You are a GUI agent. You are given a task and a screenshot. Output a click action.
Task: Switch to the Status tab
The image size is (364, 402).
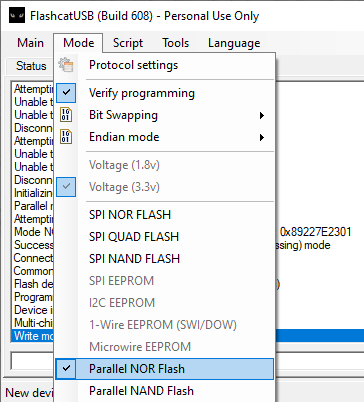pyautogui.click(x=31, y=66)
